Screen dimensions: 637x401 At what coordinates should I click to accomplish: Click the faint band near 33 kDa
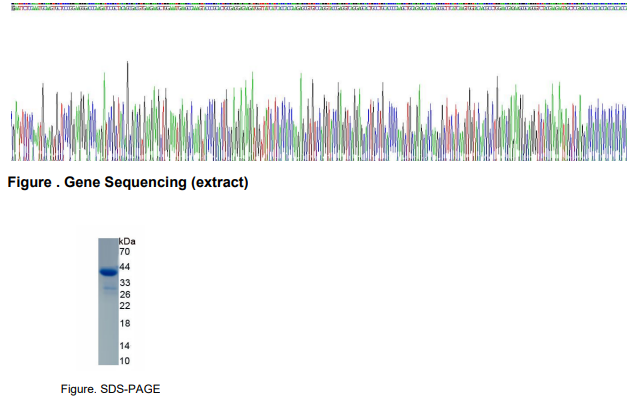click(108, 287)
